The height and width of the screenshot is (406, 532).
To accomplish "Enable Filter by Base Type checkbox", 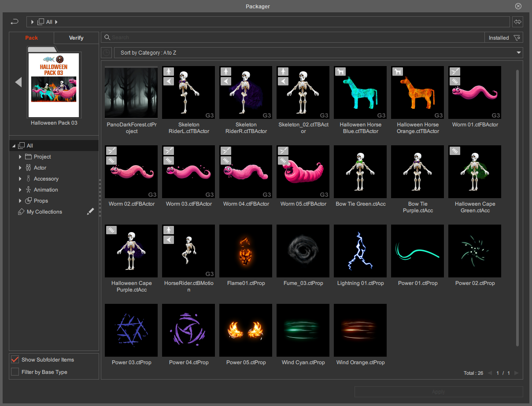I will click(x=15, y=372).
